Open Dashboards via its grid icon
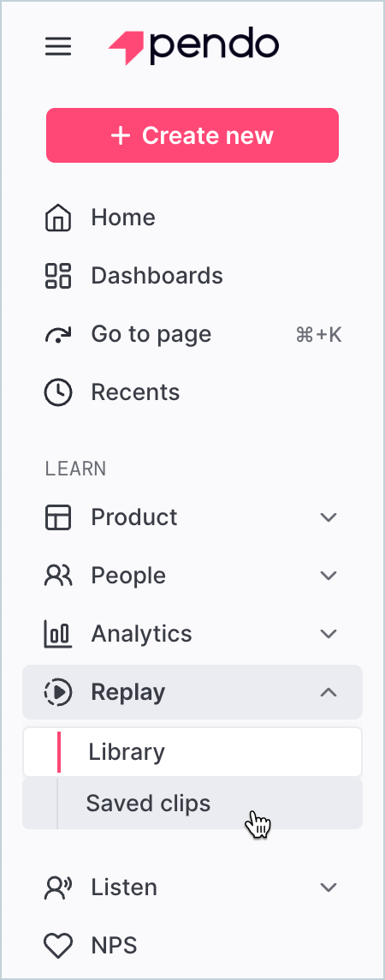Screen dimensions: 385x980 (x=58, y=276)
